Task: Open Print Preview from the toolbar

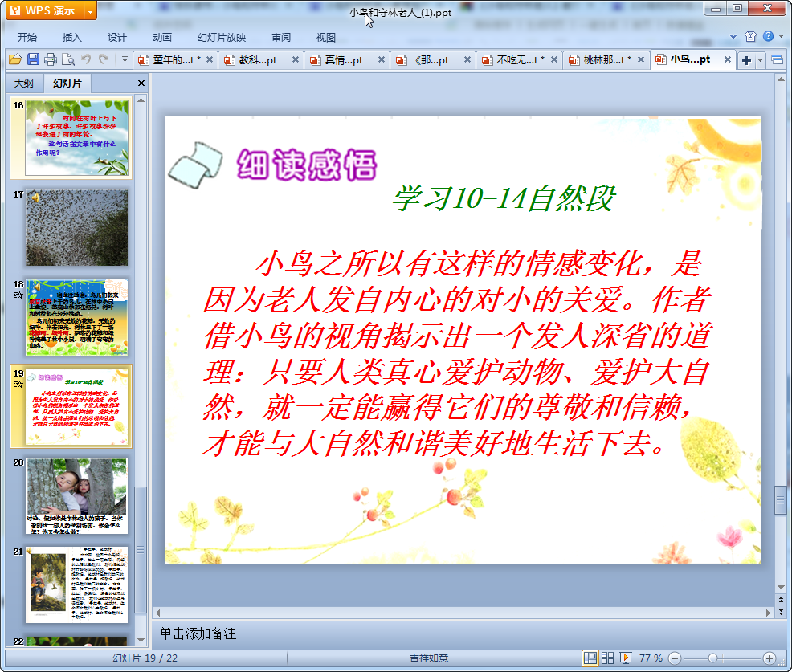Action: 68,59
